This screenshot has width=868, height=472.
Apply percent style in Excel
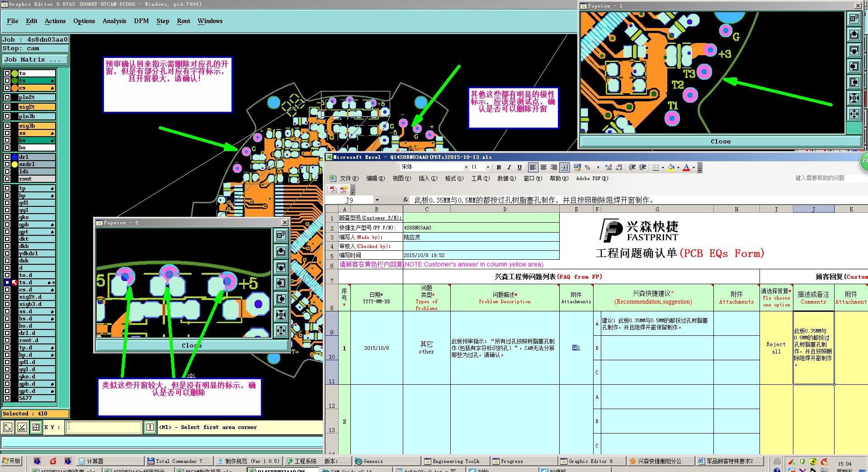[x=588, y=167]
